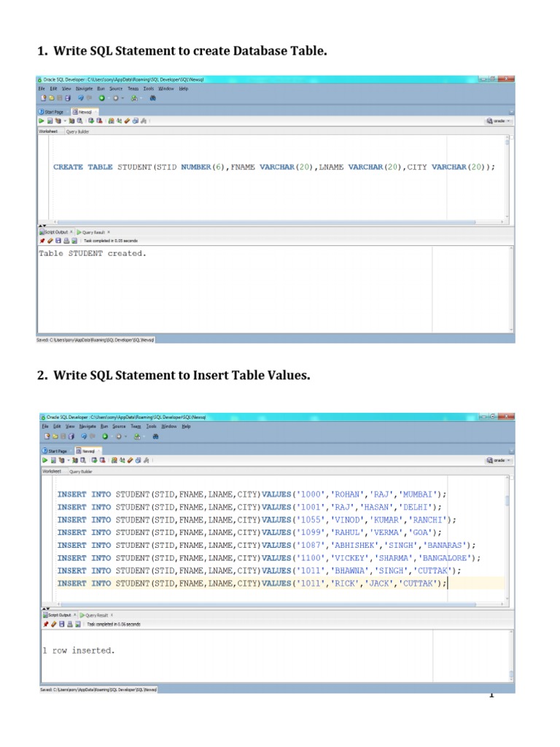Click horizontal scrollbar under CREATE TABLE statement
Image resolution: width=560 pixels, height=747 pixels.
click(267, 222)
